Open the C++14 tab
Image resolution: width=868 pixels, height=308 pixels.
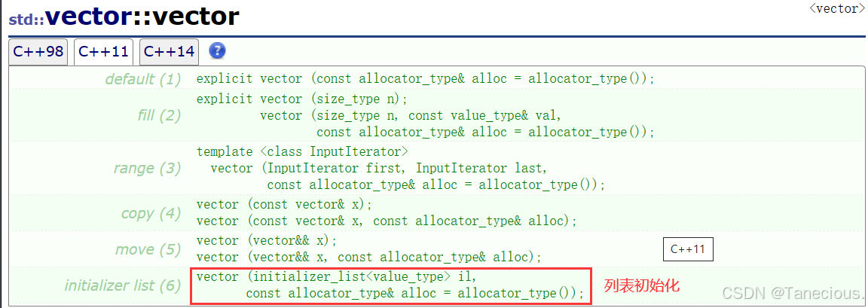pos(169,52)
